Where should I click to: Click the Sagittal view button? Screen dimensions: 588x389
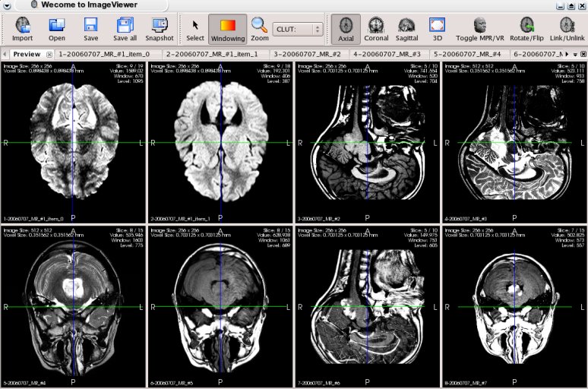pyautogui.click(x=406, y=29)
